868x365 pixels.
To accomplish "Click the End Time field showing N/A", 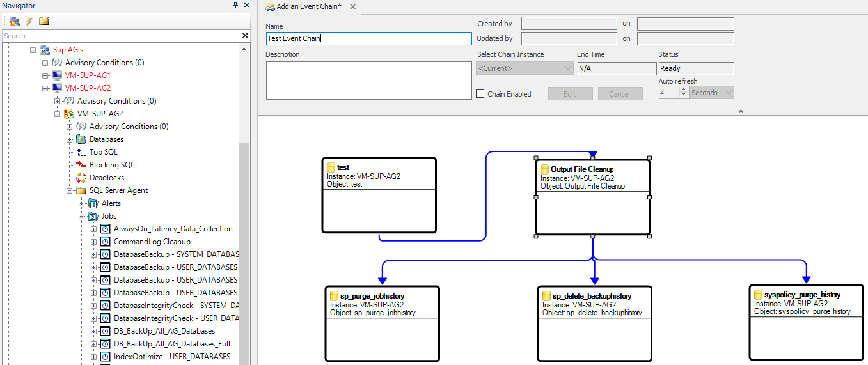I will click(617, 68).
